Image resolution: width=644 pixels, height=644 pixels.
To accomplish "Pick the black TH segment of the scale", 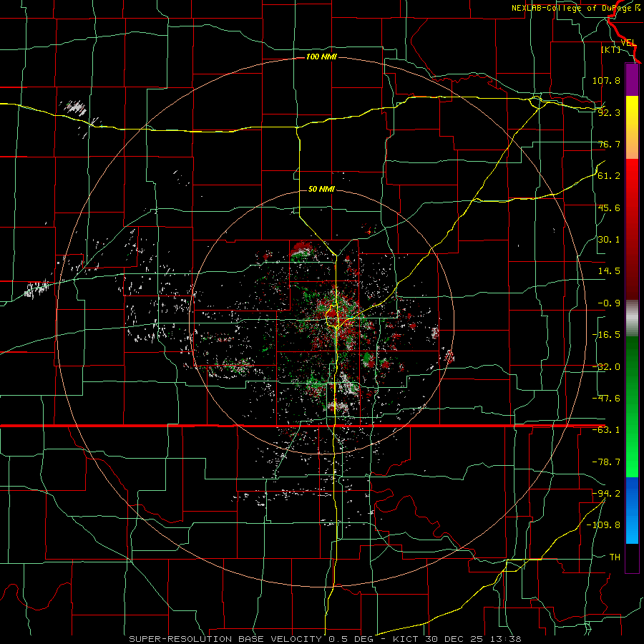I will pyautogui.click(x=632, y=557).
